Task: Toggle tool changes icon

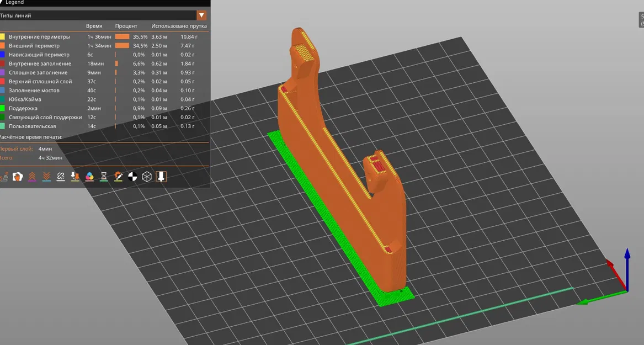Action: pos(75,177)
